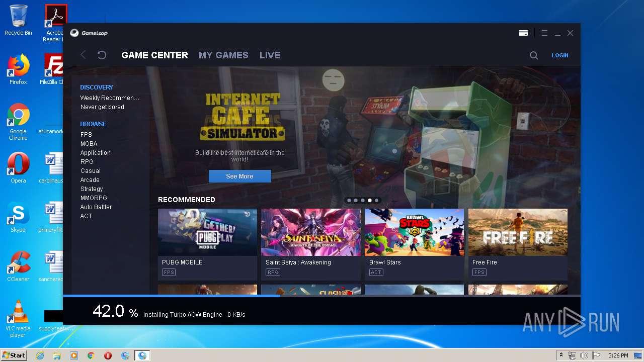Viewport: 644px width, 362px height.
Task: Click the FPS tag under PUBG MOBILE
Action: [x=169, y=273]
